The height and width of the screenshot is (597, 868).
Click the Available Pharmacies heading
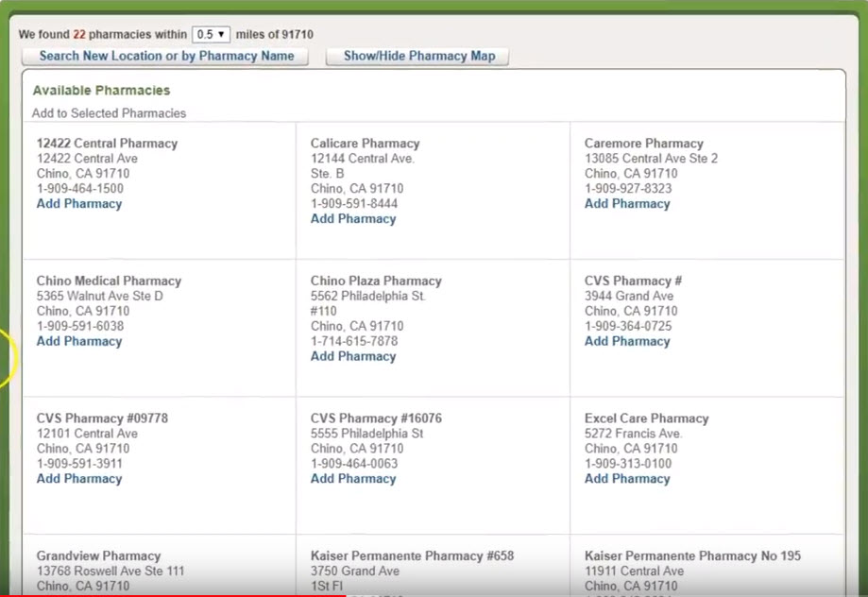101,91
